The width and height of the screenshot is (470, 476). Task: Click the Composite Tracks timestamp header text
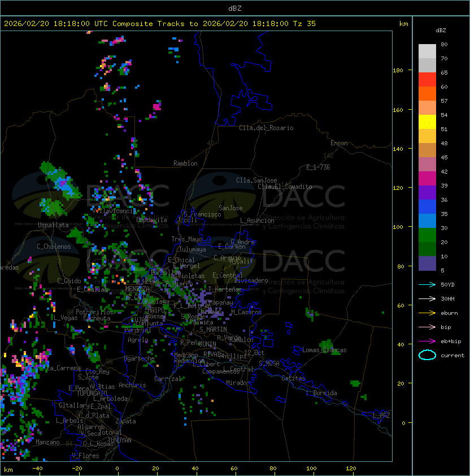(x=160, y=24)
